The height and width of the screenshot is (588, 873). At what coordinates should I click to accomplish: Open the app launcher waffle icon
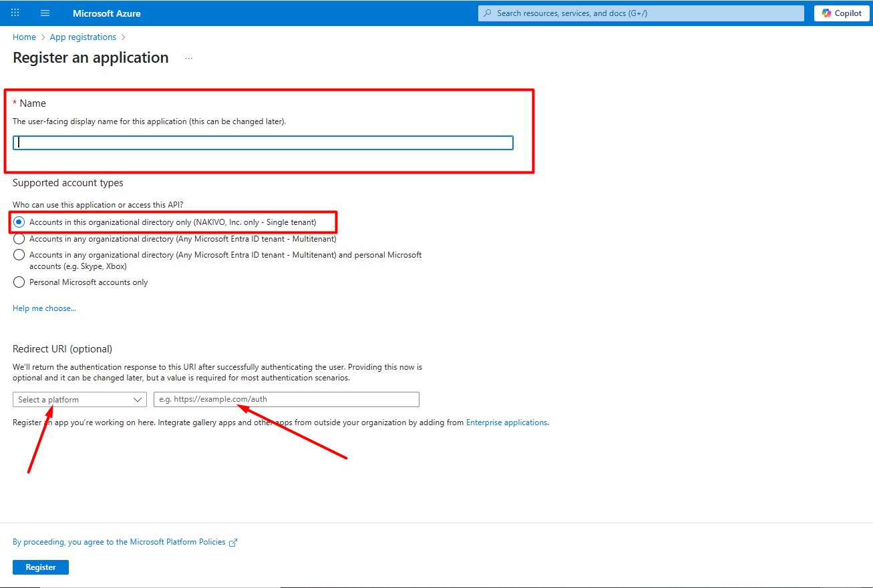(15, 13)
